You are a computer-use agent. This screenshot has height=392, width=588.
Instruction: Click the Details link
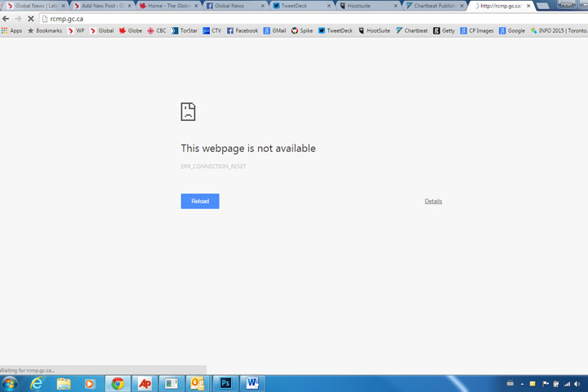(433, 201)
